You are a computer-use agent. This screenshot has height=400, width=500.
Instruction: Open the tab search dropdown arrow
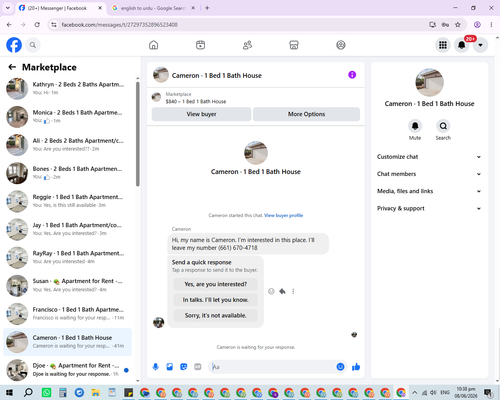(8, 8)
